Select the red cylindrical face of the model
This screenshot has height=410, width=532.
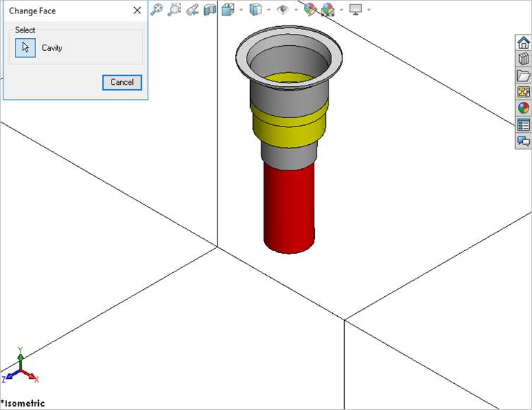click(x=289, y=207)
